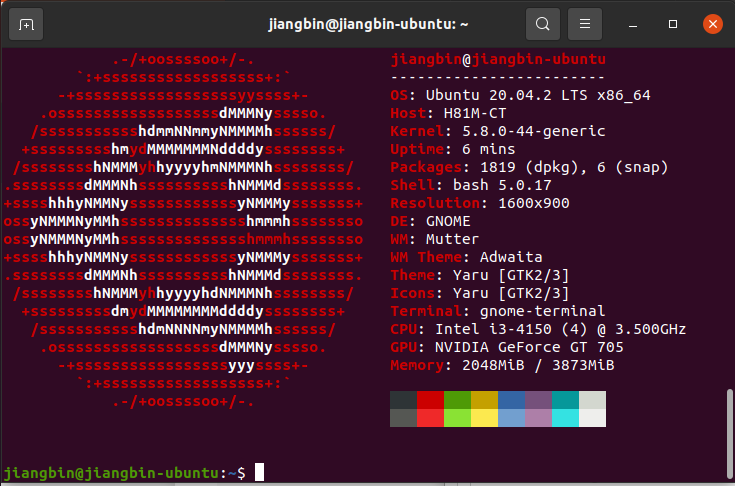Viewport: 735px width, 486px height.
Task: Click the Uptime value '6 mins'
Action: coord(489,149)
